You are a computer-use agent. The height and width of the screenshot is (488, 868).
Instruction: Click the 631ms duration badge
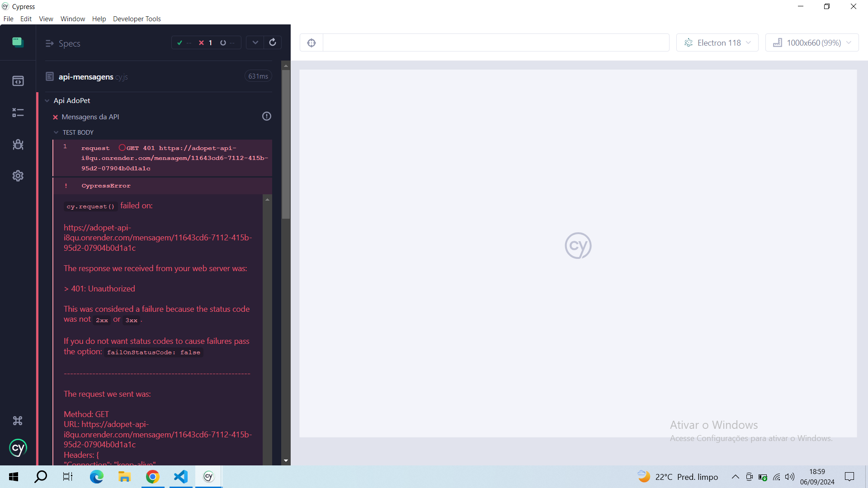[258, 76]
